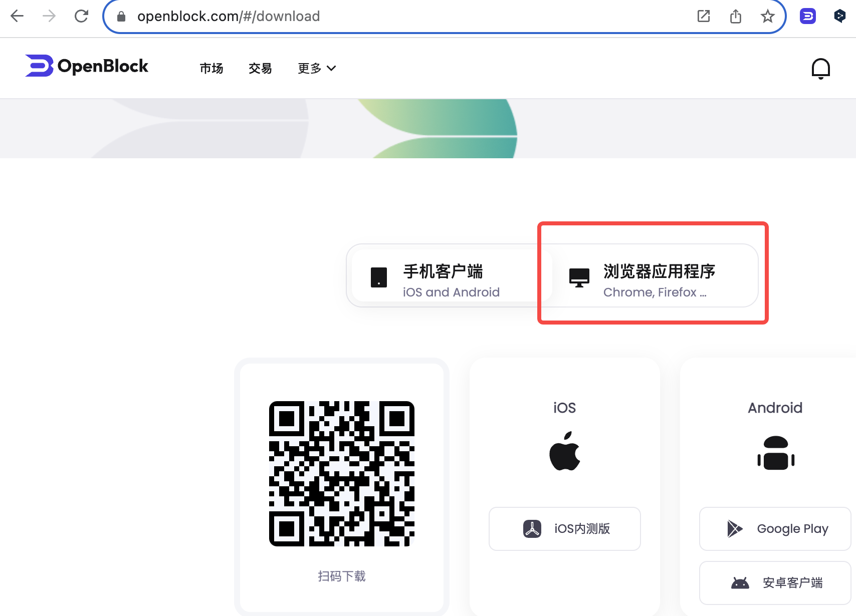Click the iOS and Android subtitle
Viewport: 856px width, 616px height.
tap(451, 292)
